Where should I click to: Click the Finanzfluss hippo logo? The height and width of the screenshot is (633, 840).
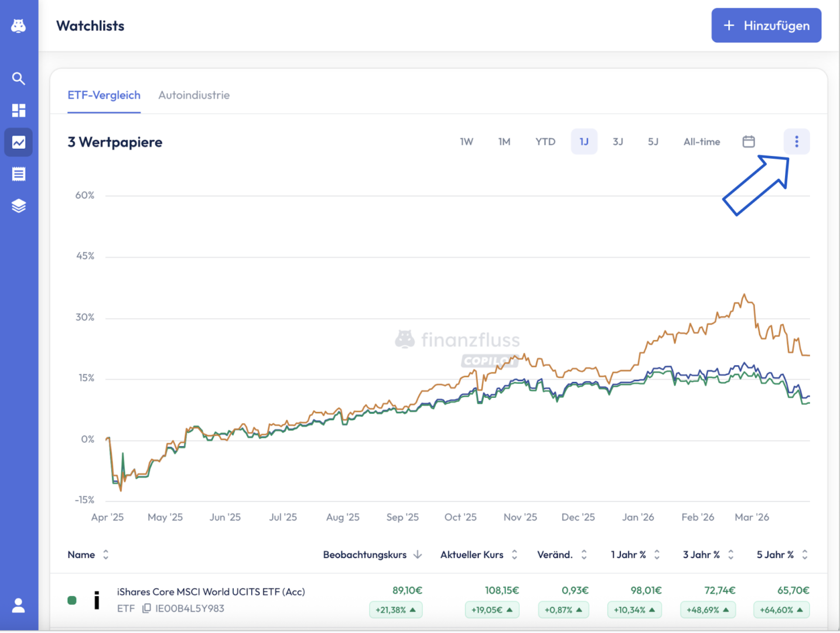(19, 26)
